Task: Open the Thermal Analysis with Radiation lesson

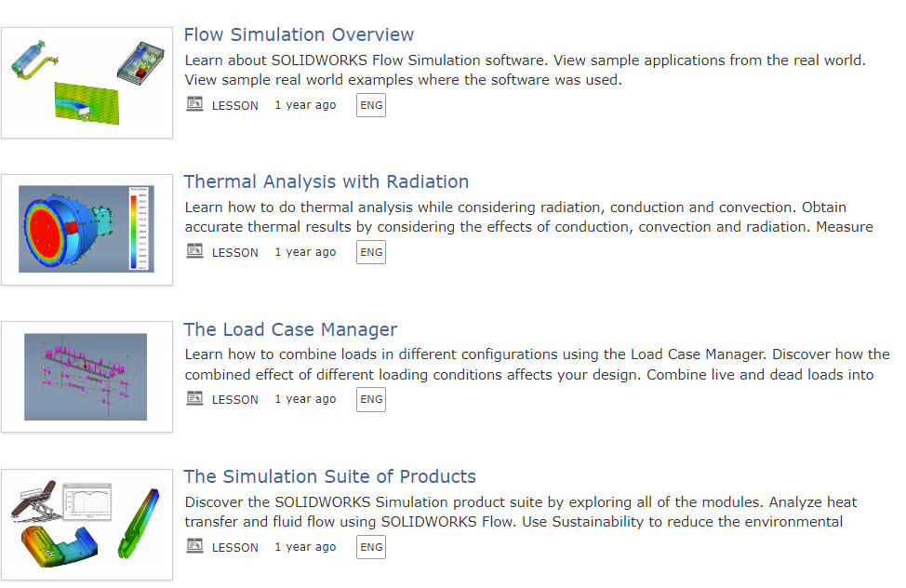Action: [x=326, y=181]
